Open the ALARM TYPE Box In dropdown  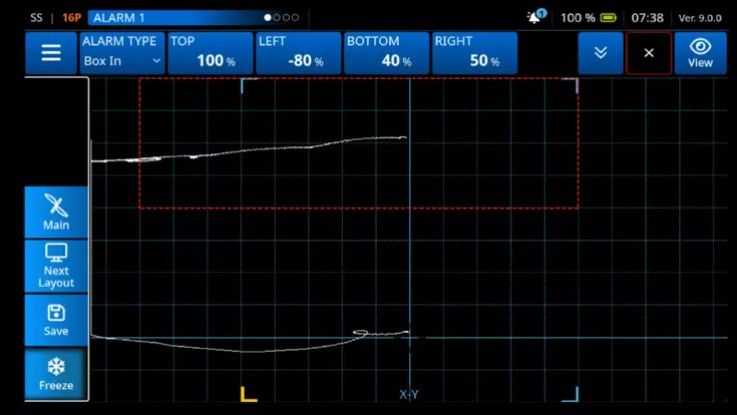(x=122, y=53)
